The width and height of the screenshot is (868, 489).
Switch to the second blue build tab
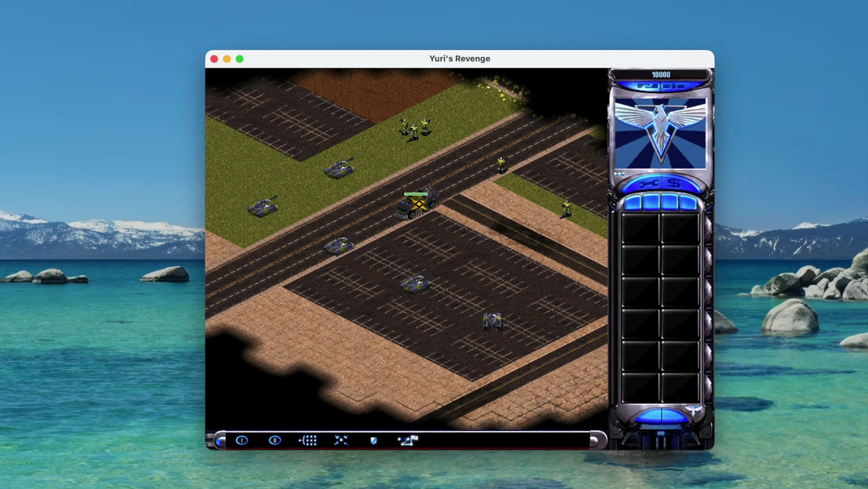651,202
